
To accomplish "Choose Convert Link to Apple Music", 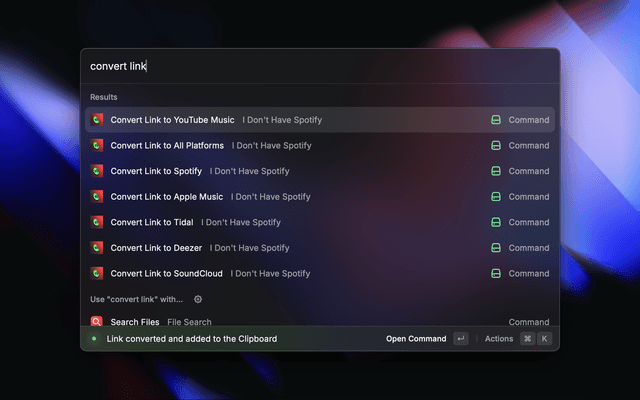I will point(166,197).
